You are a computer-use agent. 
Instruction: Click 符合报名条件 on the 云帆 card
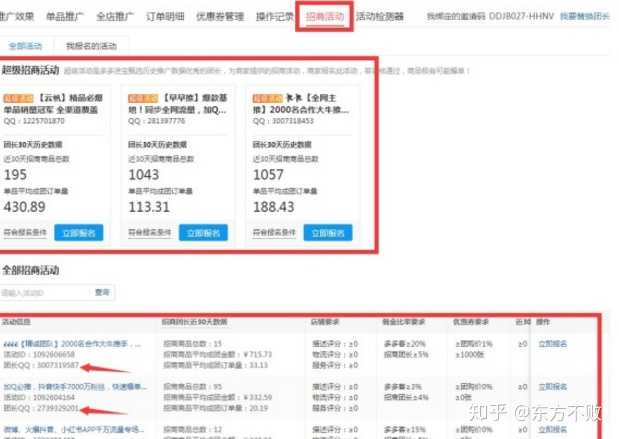pyautogui.click(x=25, y=233)
